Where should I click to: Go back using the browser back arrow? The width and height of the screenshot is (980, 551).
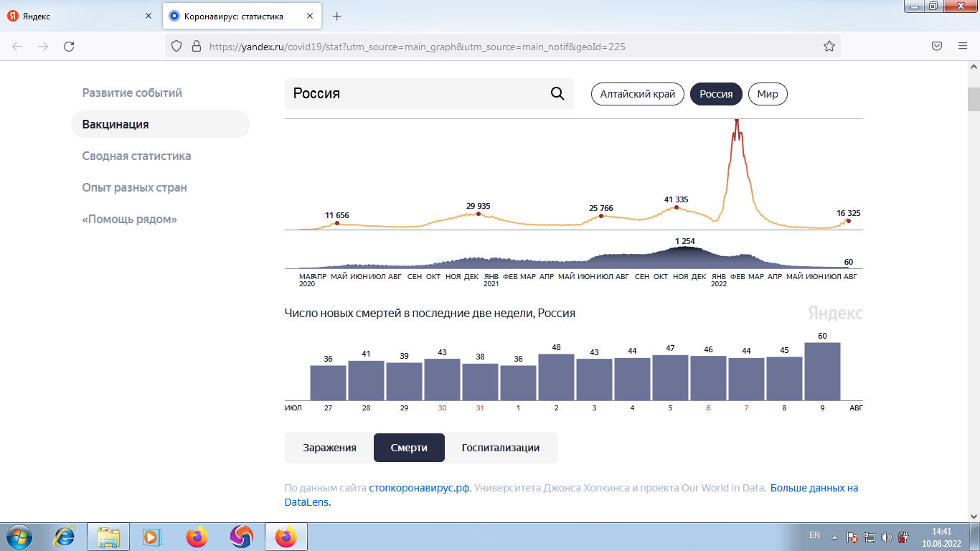click(x=17, y=47)
